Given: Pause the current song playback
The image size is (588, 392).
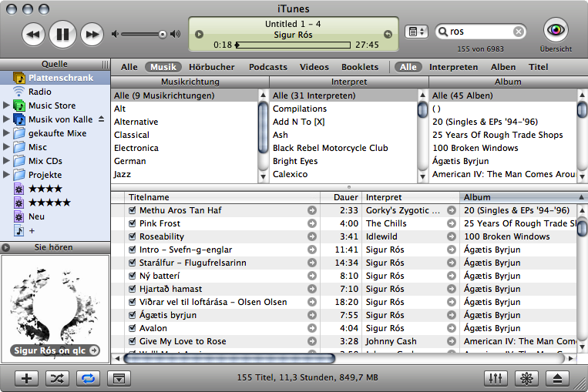Looking at the screenshot, I should [x=62, y=34].
